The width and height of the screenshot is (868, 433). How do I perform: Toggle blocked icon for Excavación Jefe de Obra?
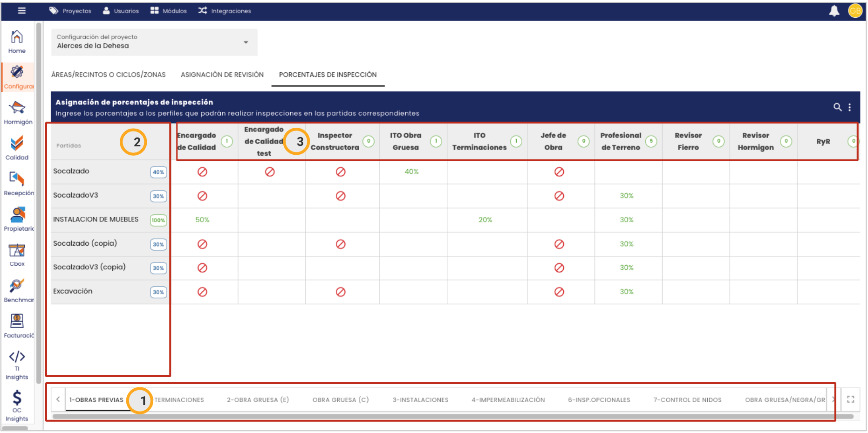559,292
